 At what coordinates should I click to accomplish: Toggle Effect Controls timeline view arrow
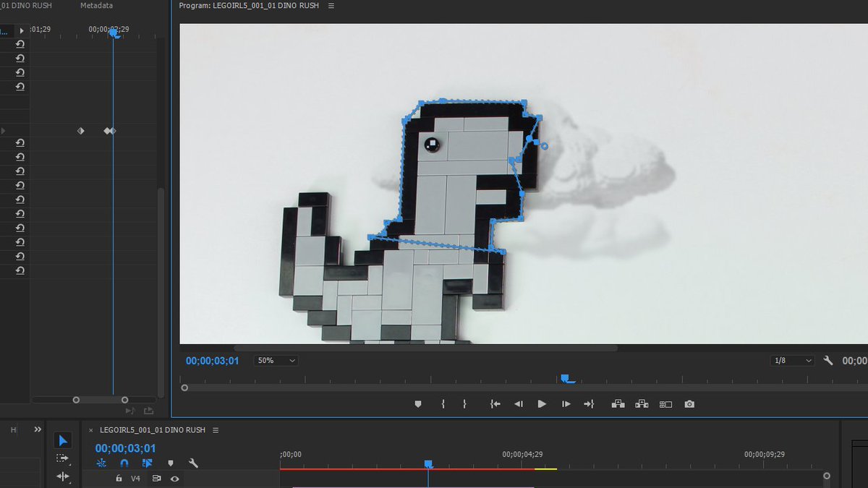point(22,30)
